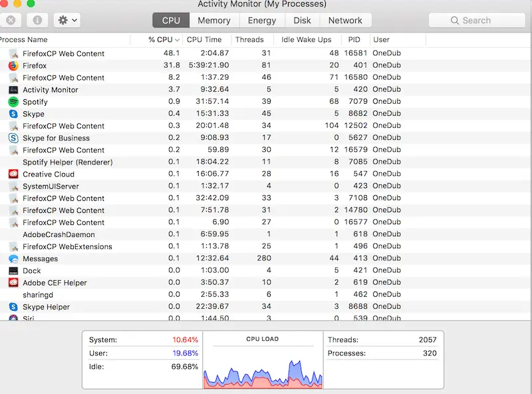Click the SystemUIServer process icon

click(13, 186)
